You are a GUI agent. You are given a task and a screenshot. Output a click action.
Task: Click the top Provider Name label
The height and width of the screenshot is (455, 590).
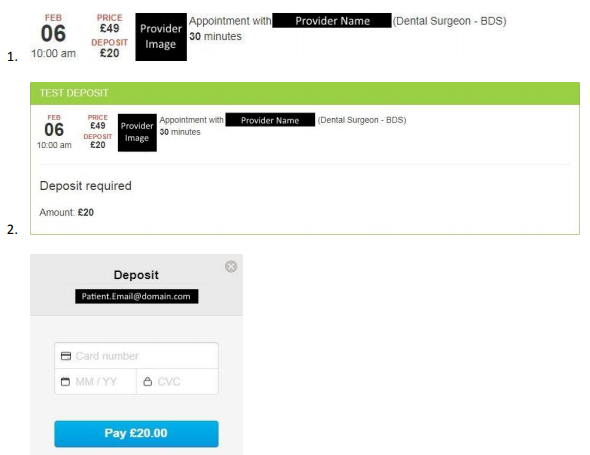coord(332,21)
